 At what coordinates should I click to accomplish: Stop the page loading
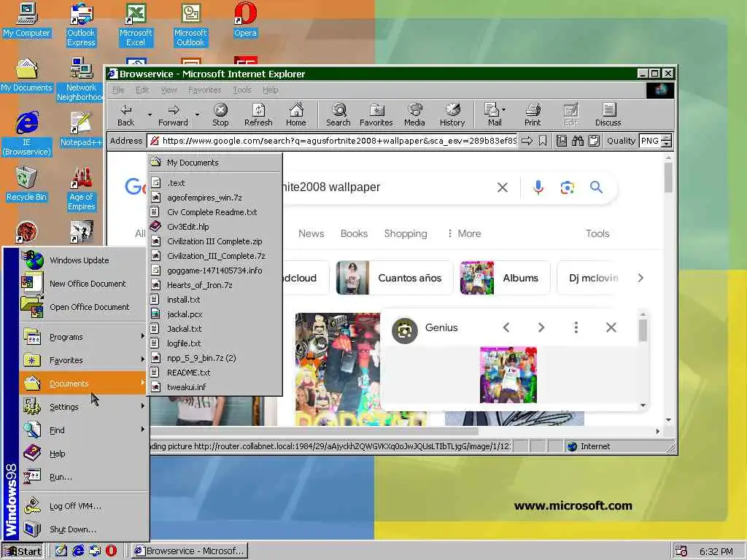click(x=220, y=114)
